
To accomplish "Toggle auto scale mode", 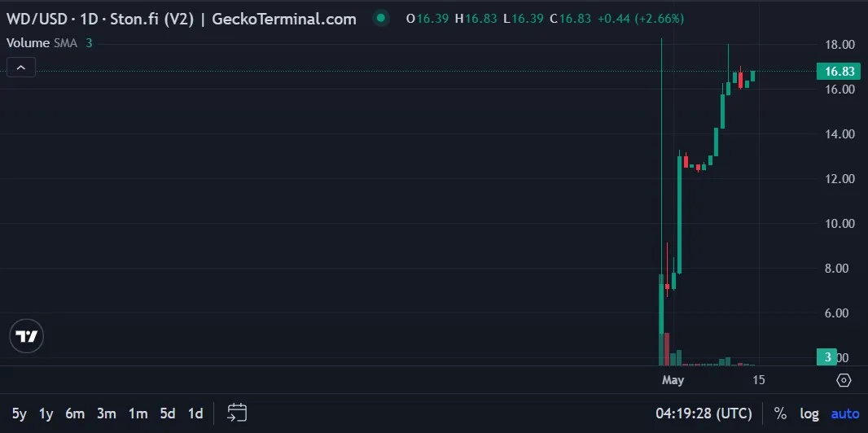I will click(844, 413).
